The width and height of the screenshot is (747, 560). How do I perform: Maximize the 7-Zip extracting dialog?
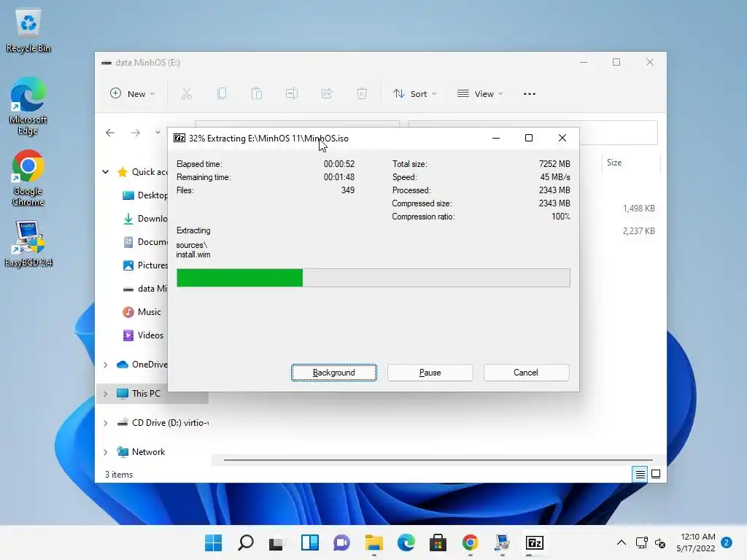point(529,138)
